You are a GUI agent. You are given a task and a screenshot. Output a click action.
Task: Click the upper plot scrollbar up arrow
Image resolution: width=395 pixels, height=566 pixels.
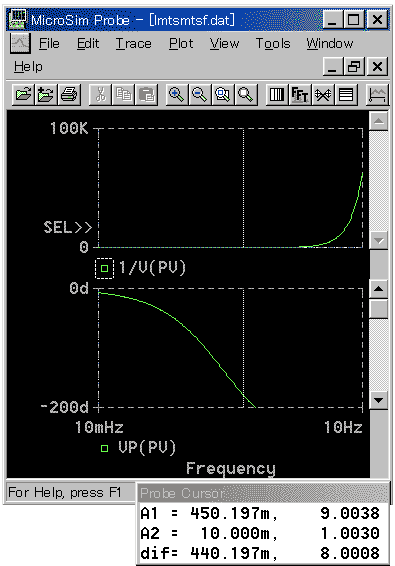[379, 121]
